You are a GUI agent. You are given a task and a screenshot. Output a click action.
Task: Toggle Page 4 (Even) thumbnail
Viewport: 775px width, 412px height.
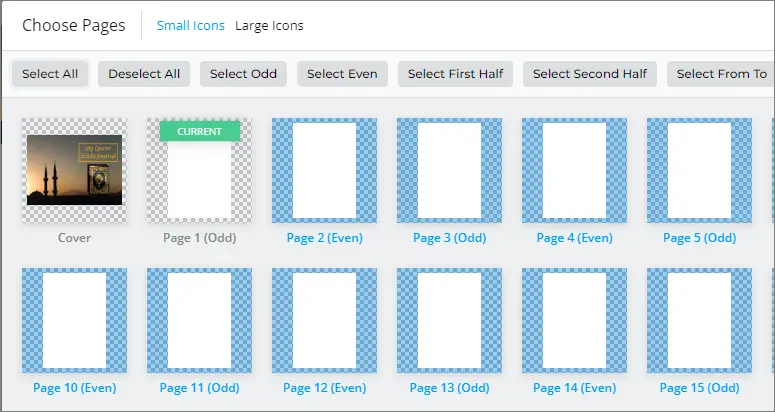574,170
